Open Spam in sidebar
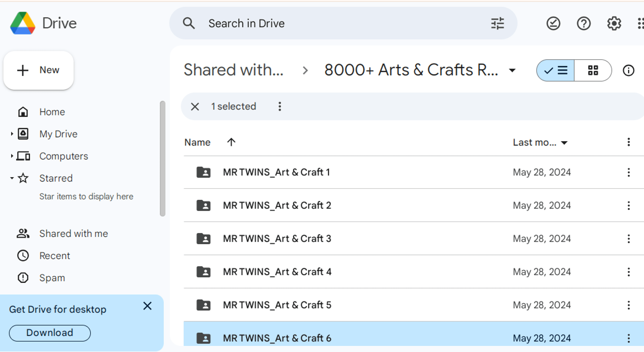 pyautogui.click(x=52, y=278)
